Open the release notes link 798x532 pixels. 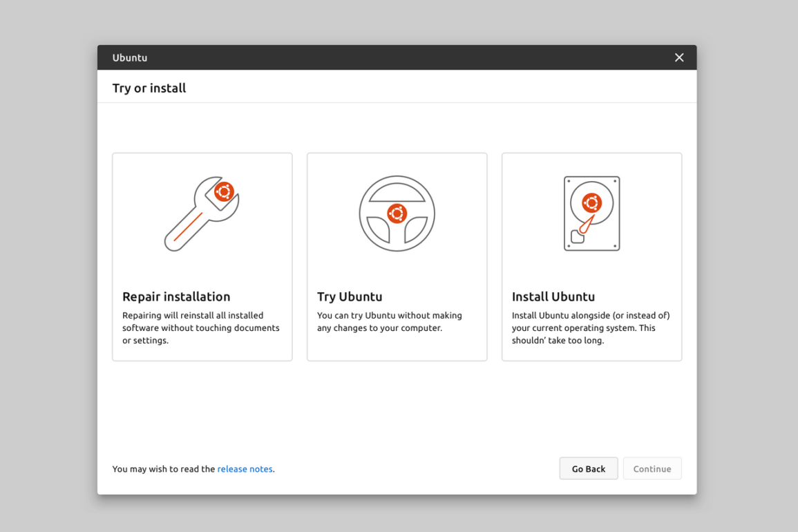245,469
